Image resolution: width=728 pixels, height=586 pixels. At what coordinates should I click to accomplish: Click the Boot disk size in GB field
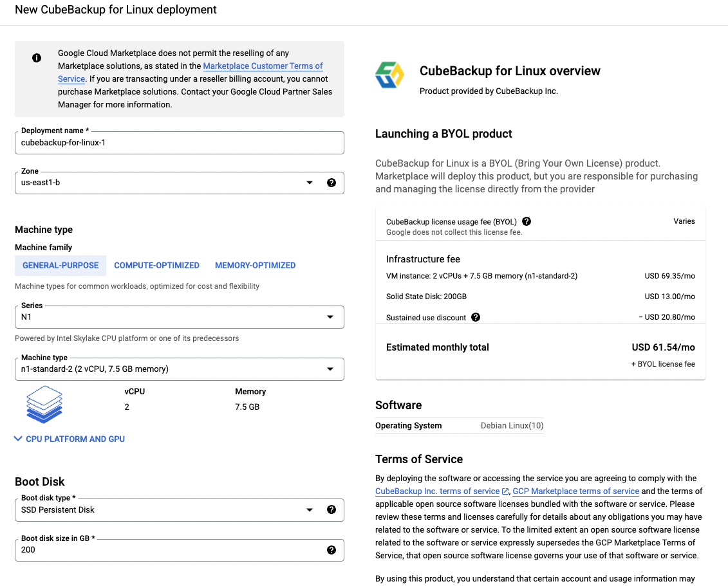pos(179,550)
